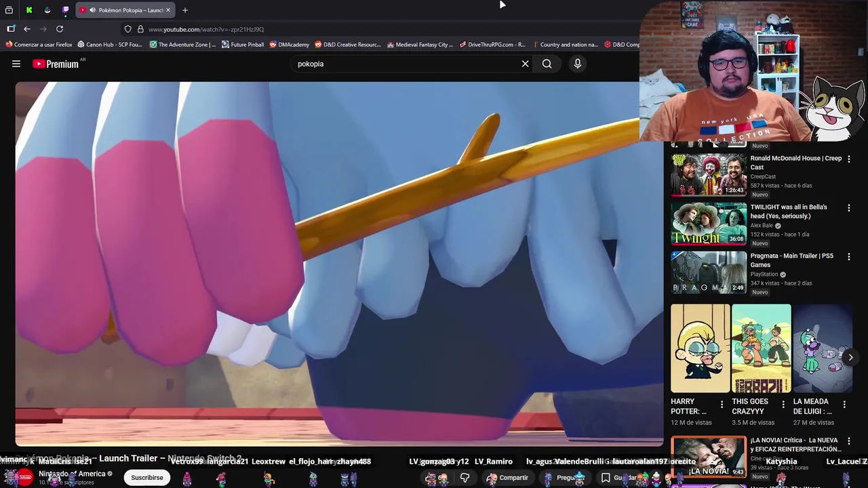Switch to the Twitch pinned tab
This screenshot has width=868, height=488.
click(66, 10)
